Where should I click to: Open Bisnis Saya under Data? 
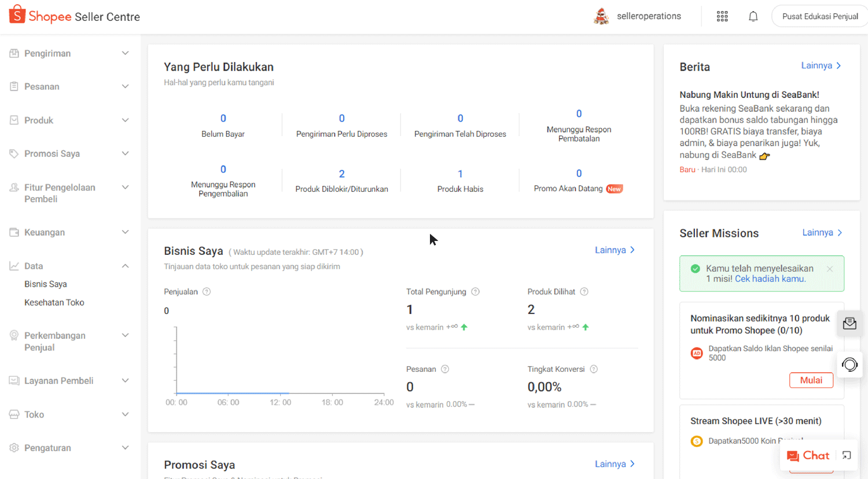pyautogui.click(x=46, y=284)
